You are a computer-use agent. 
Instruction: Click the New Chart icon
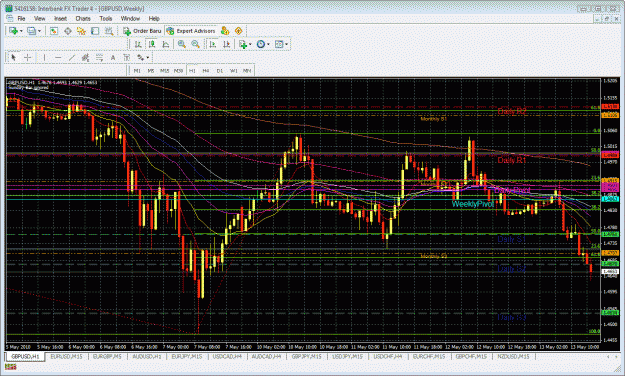(13, 31)
